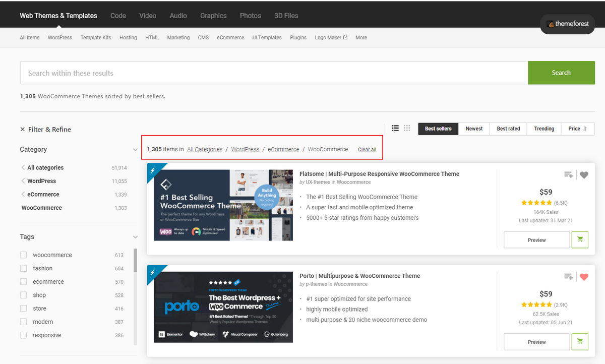
Task: Open the More navigation menu
Action: coord(361,38)
